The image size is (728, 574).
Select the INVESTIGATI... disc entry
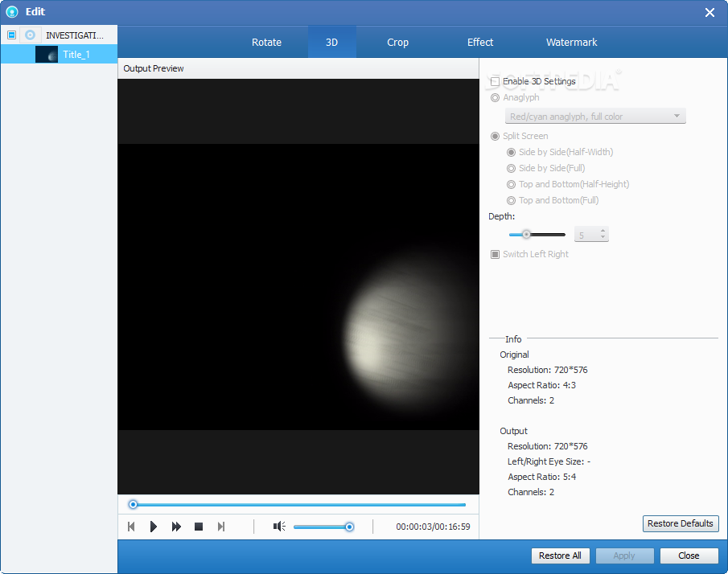74,35
